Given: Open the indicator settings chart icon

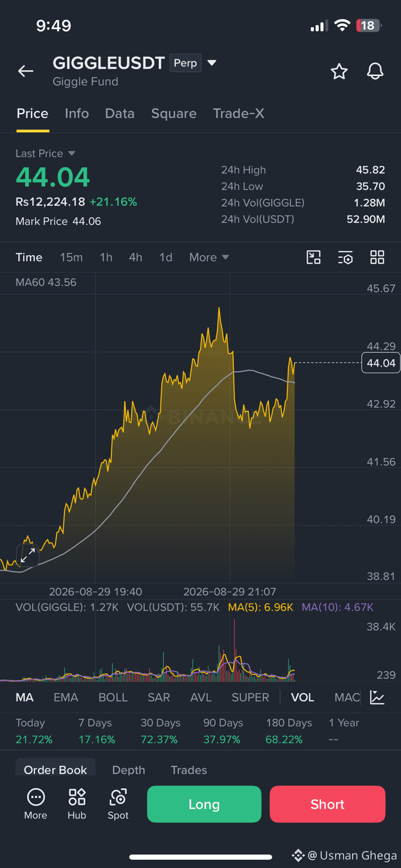Looking at the screenshot, I should pos(377,697).
